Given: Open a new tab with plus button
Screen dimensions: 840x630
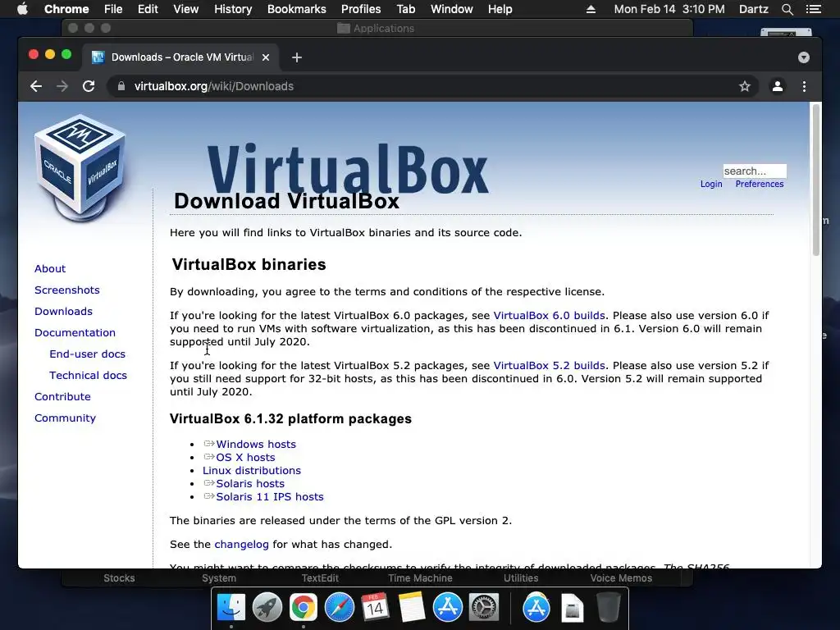Looking at the screenshot, I should coord(297,57).
